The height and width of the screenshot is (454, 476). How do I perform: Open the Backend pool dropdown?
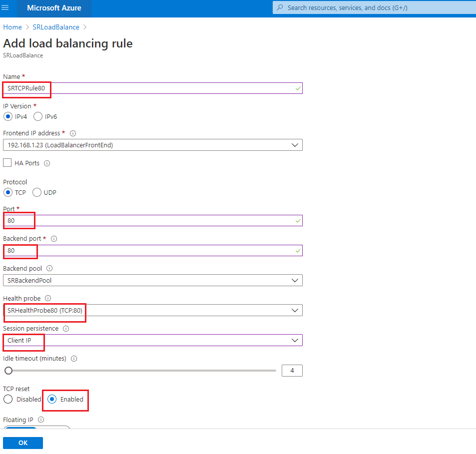(x=296, y=280)
